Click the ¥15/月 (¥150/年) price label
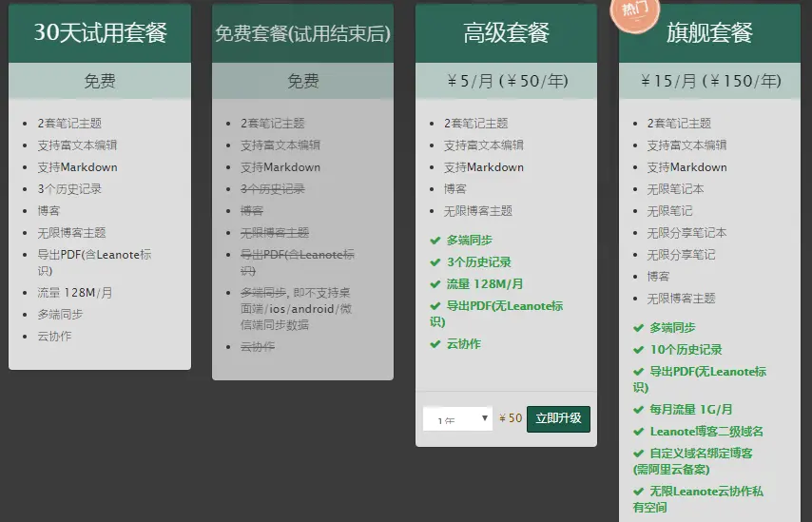812x522 pixels. click(710, 81)
